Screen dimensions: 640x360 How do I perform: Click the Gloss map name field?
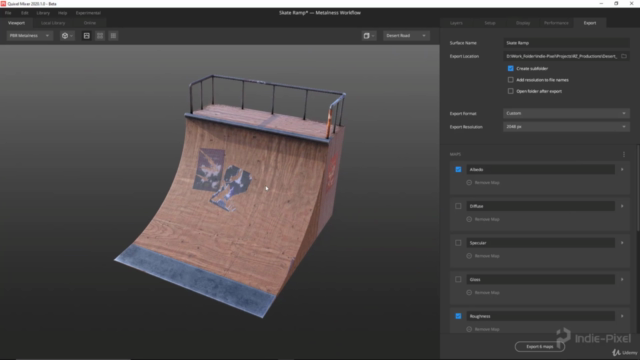point(540,280)
